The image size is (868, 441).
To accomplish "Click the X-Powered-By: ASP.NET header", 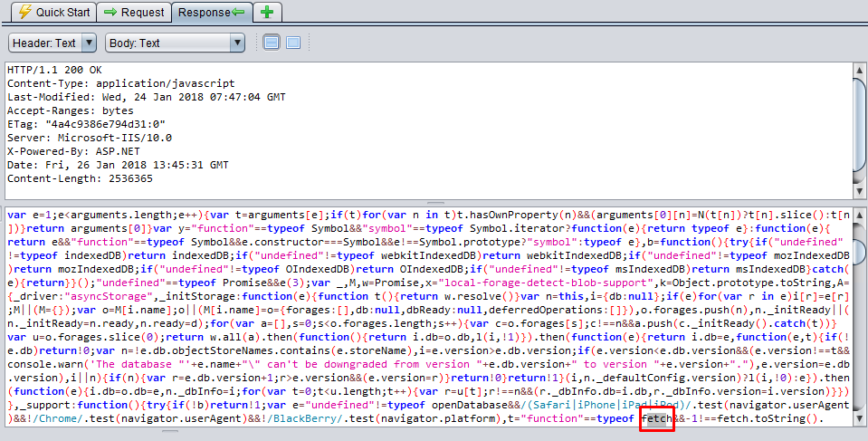I will (73, 151).
